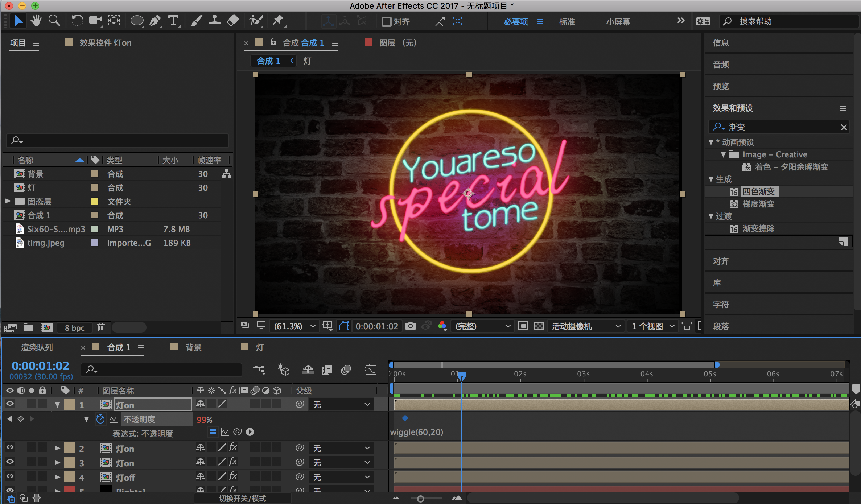
Task: Toggle visibility of layer 2 灯On
Action: [x=8, y=448]
